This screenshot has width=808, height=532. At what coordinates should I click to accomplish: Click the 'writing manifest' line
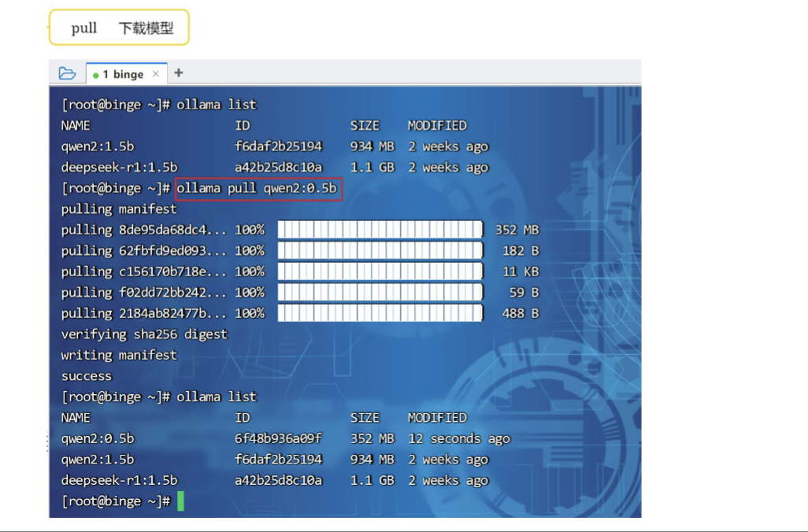119,356
